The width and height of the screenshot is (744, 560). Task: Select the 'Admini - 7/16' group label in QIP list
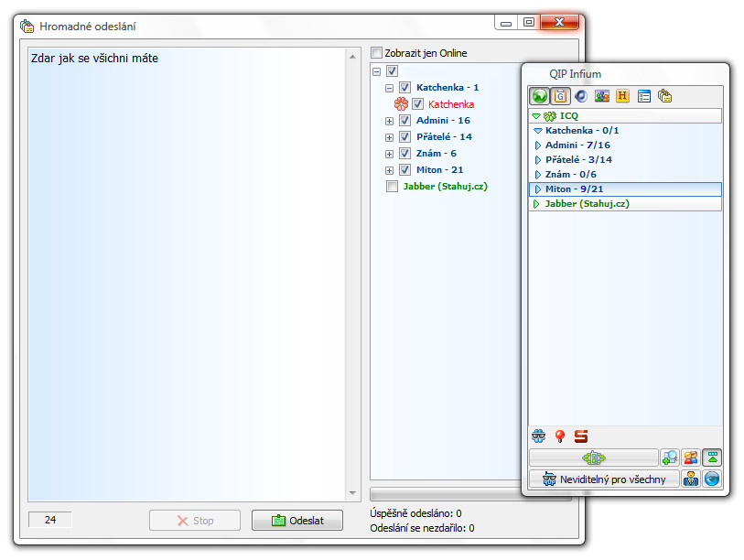577,145
